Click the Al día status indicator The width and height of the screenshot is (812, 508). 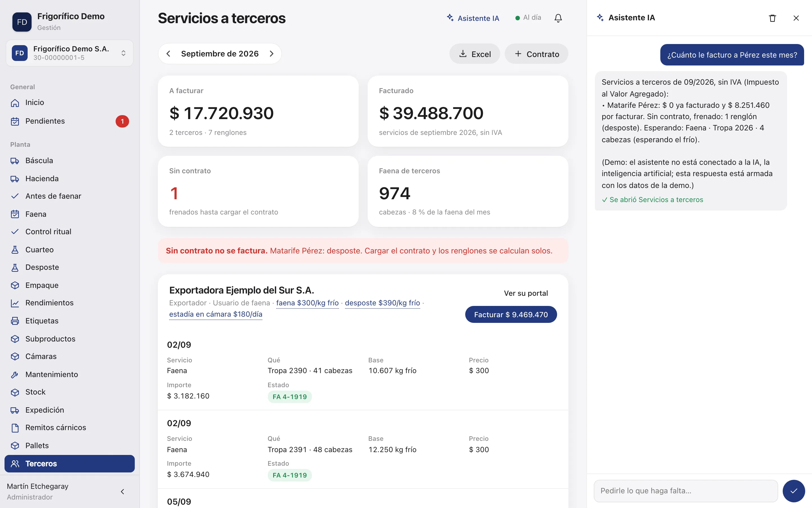click(x=528, y=17)
